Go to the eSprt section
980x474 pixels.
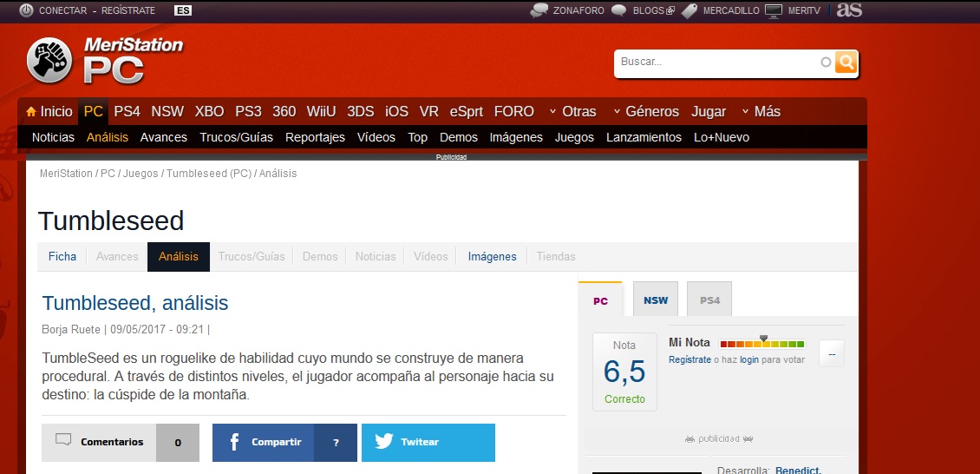[467, 112]
